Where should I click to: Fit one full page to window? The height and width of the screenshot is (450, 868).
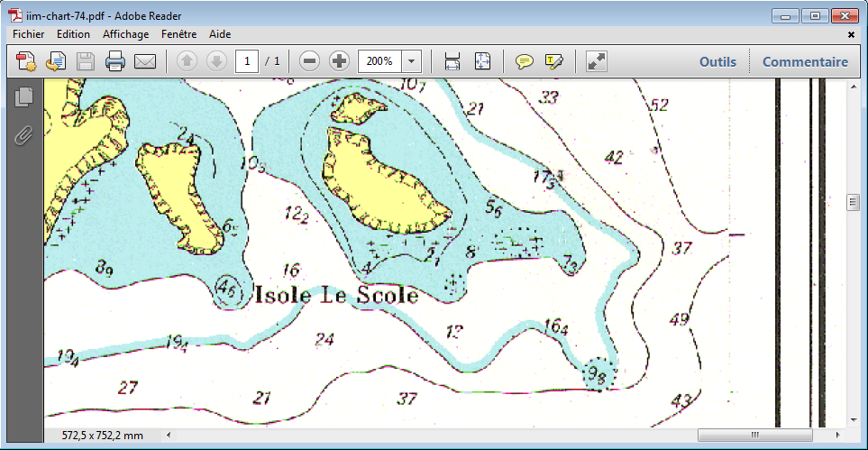(482, 61)
